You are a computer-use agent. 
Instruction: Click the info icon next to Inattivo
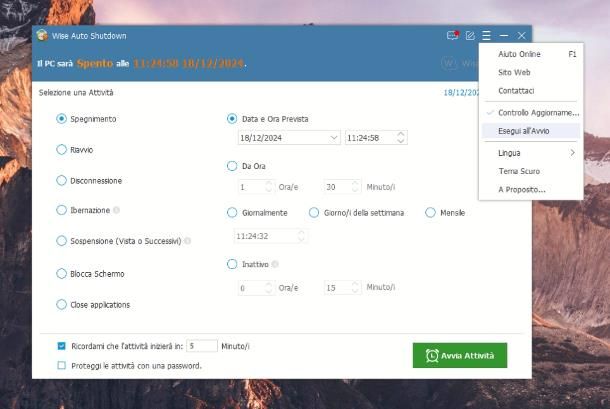(x=275, y=264)
